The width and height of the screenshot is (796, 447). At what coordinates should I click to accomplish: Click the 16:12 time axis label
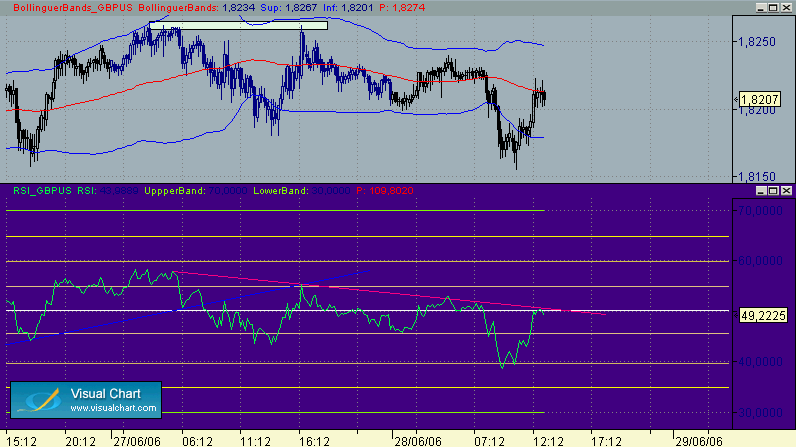point(314,441)
